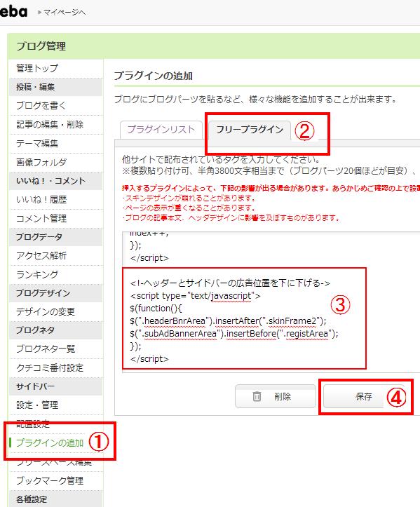
Task: Click inside the free plugin code textarea
Action: point(271,302)
